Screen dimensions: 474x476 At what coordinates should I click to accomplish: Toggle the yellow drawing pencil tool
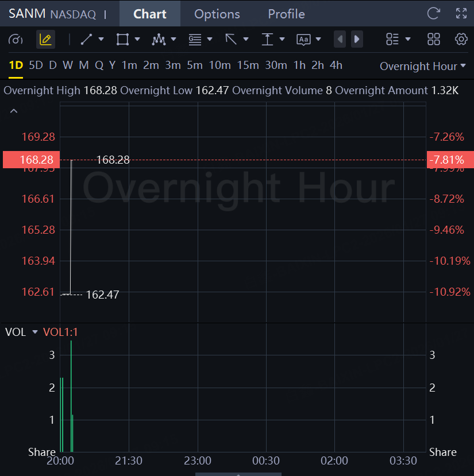coord(45,39)
